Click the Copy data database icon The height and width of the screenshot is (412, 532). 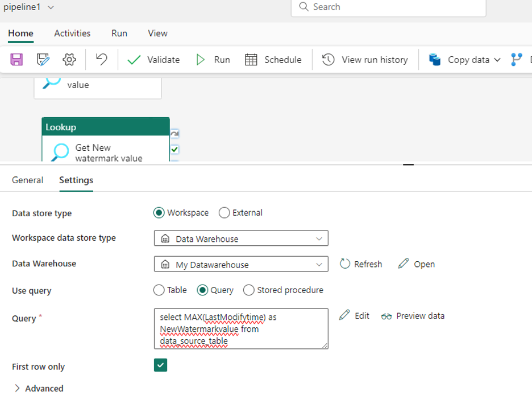[x=434, y=59]
